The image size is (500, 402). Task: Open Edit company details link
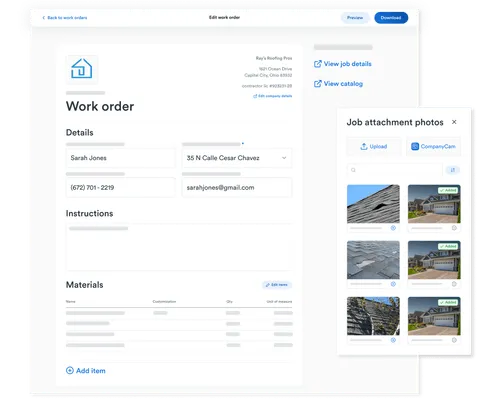click(x=272, y=96)
